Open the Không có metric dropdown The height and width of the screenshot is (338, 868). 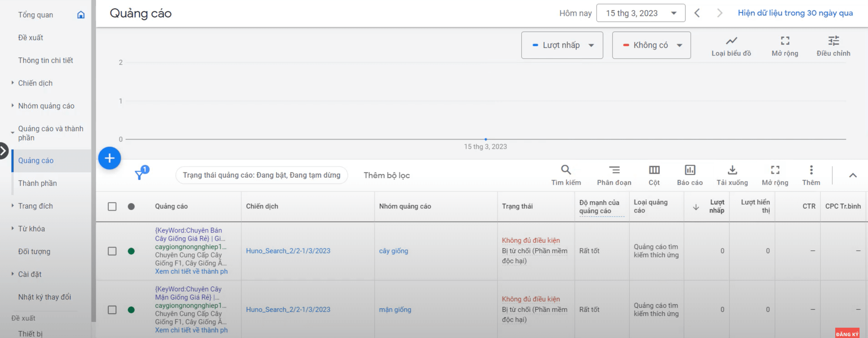[651, 45]
